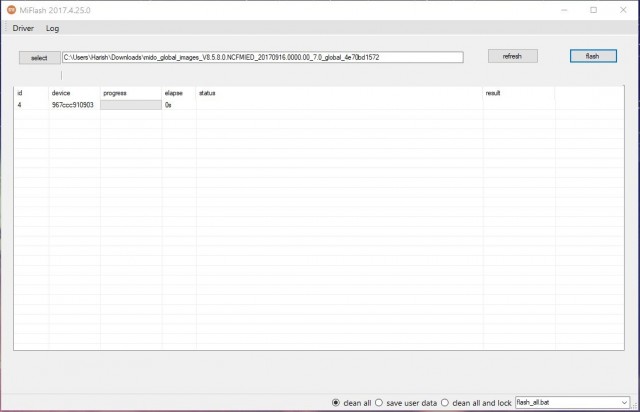Enable the clean all and lock option
This screenshot has height=412, width=640.
tap(445, 402)
